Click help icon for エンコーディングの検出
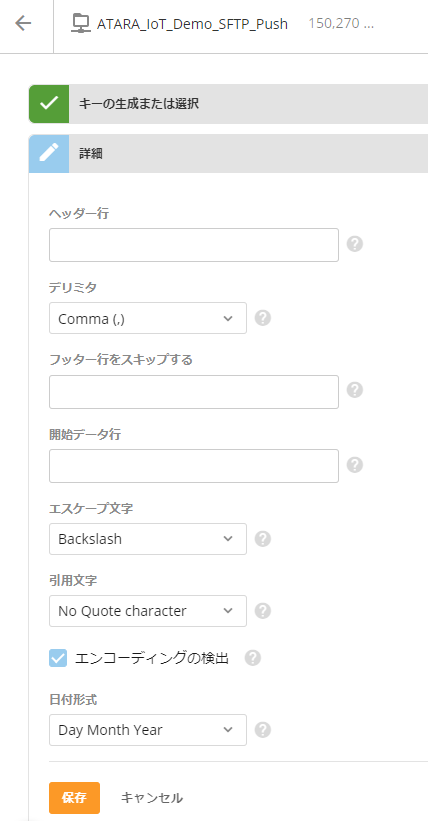Screen dimensions: 428x821 pyautogui.click(x=253, y=658)
